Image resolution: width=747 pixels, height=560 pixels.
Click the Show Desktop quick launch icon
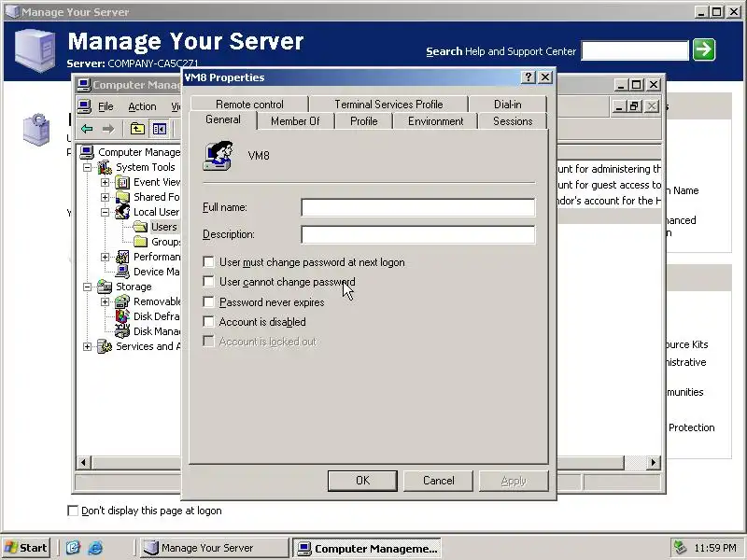(x=73, y=548)
